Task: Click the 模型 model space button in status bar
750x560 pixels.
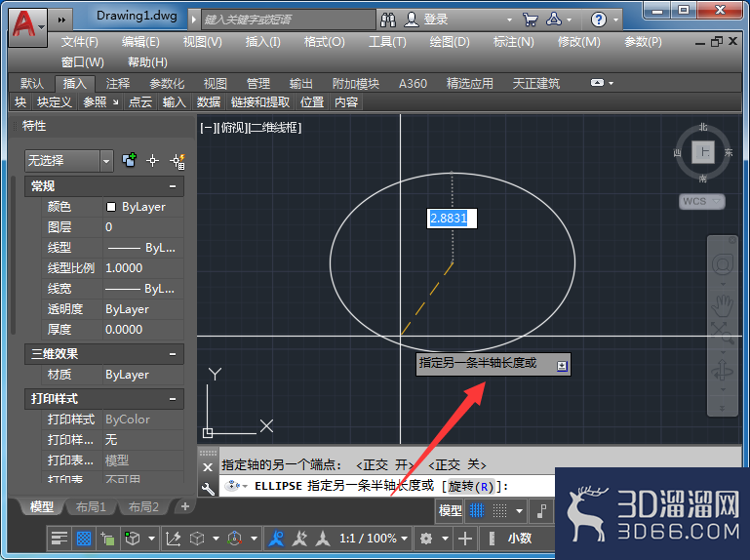Action: click(x=451, y=510)
